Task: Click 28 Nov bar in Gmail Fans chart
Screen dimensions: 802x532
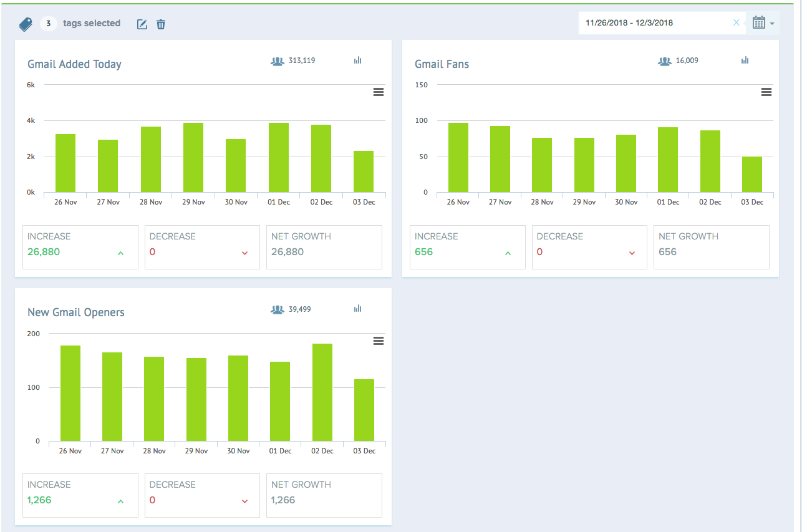Action: [542, 165]
